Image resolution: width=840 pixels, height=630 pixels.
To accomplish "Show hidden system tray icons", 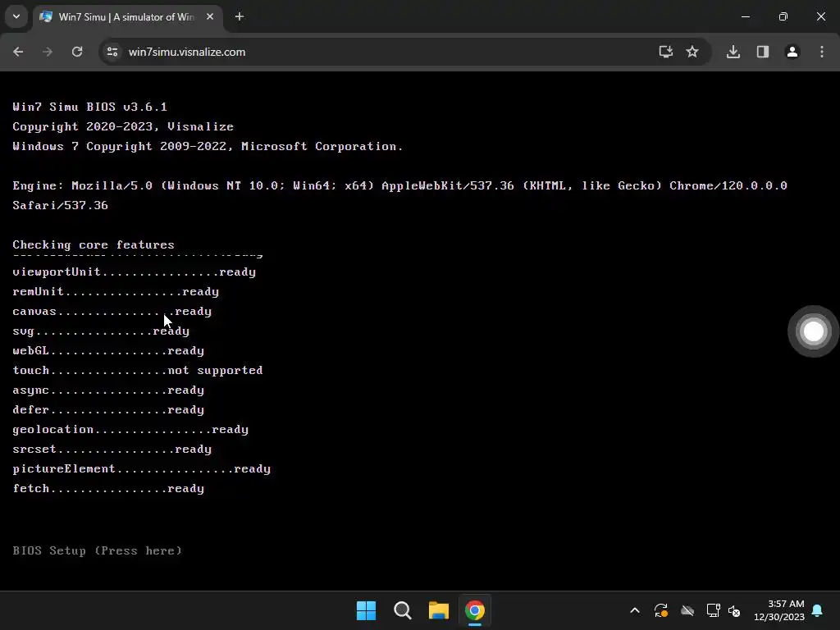I will [x=635, y=610].
